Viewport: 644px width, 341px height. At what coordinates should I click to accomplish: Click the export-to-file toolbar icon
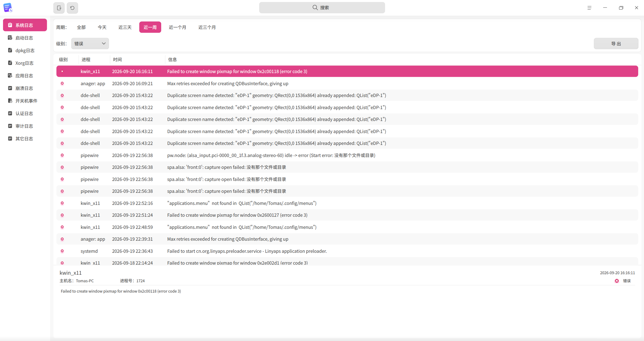pos(59,8)
